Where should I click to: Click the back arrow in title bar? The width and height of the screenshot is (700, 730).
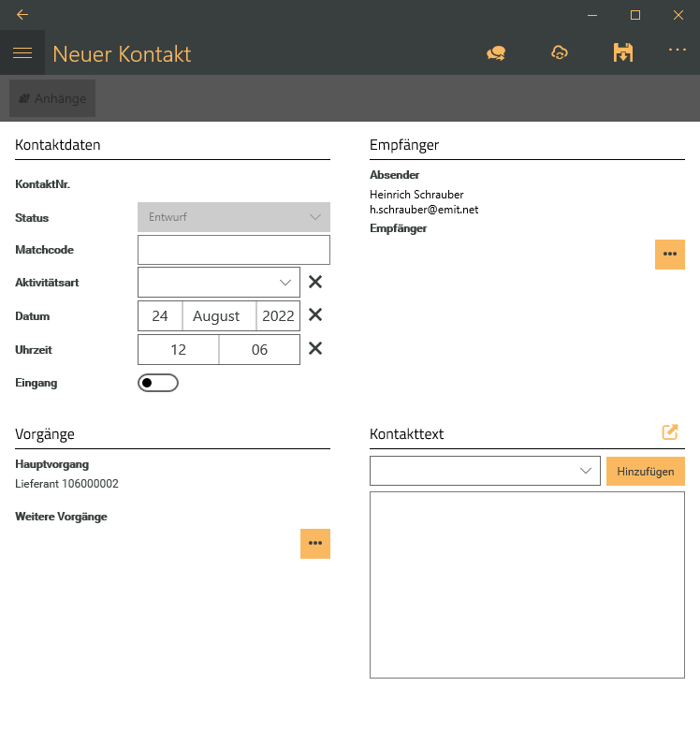click(22, 15)
